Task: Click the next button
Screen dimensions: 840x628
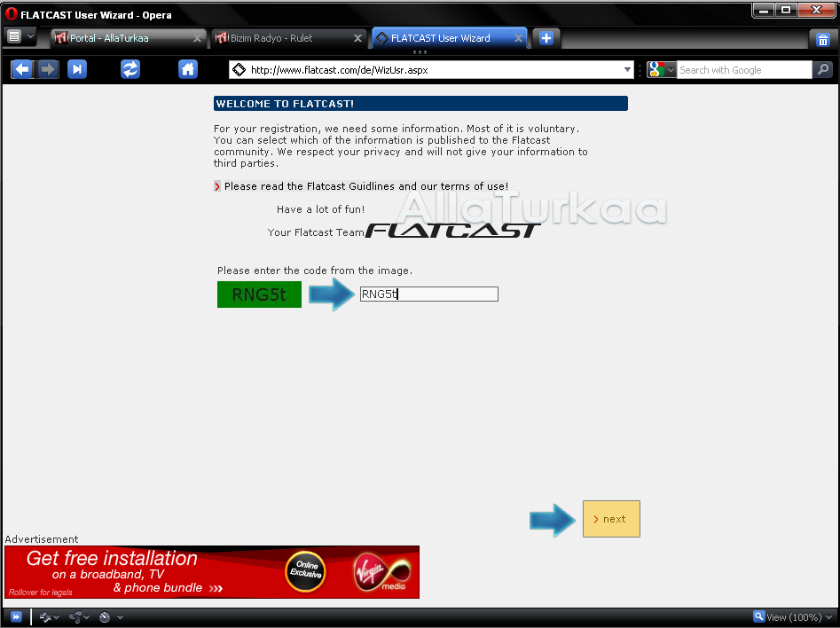Action: (611, 519)
